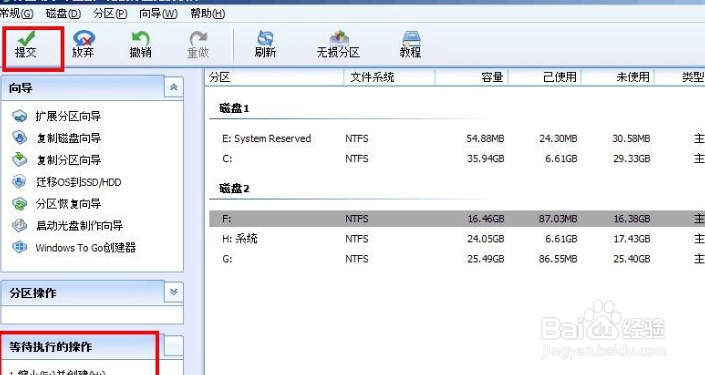Launch 复制磁盘向导 text link
The height and width of the screenshot is (375, 705).
click(x=68, y=138)
